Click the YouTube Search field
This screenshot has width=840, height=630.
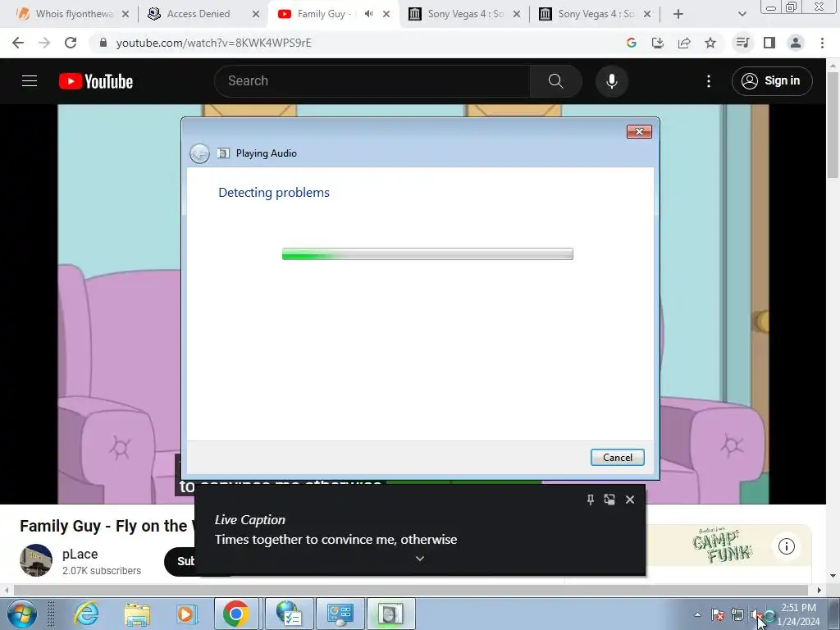pos(372,81)
